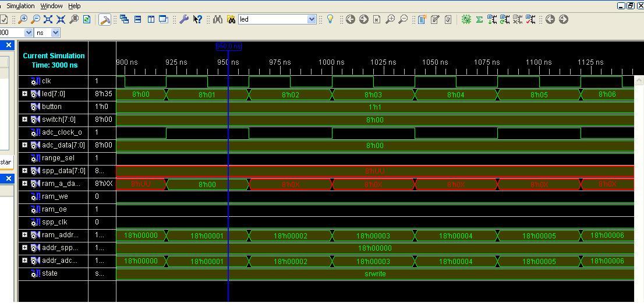Image resolution: width=644 pixels, height=306 pixels.
Task: Click the magnifier zoom-to-box icon
Action: [74, 19]
